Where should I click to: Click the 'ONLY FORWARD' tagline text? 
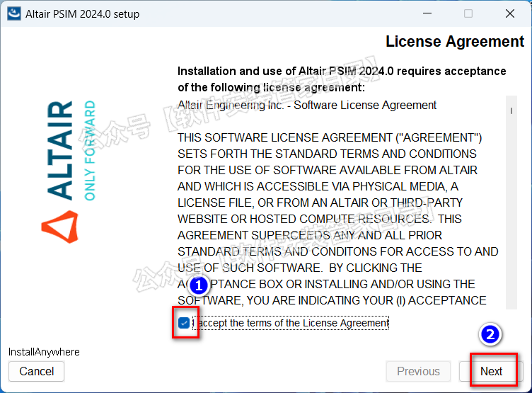tap(90, 150)
